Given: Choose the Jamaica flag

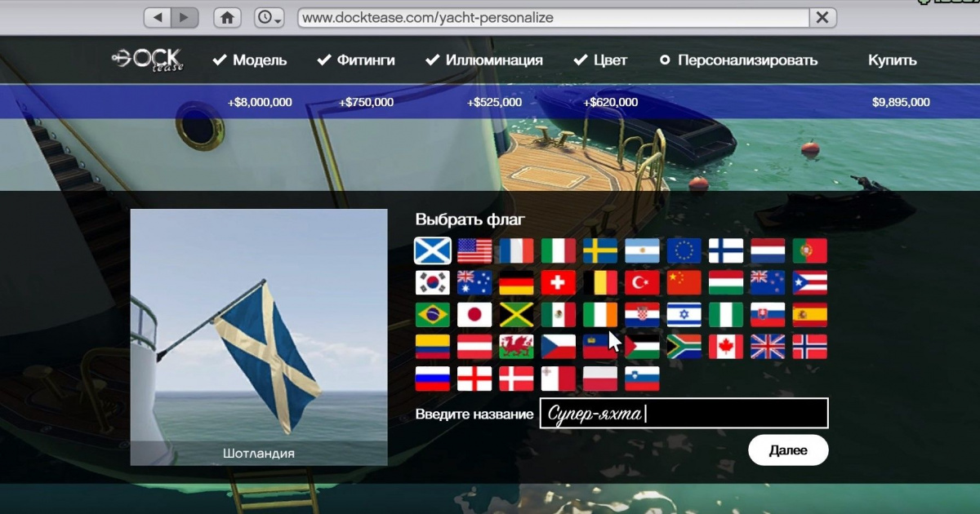Looking at the screenshot, I should pos(517,315).
